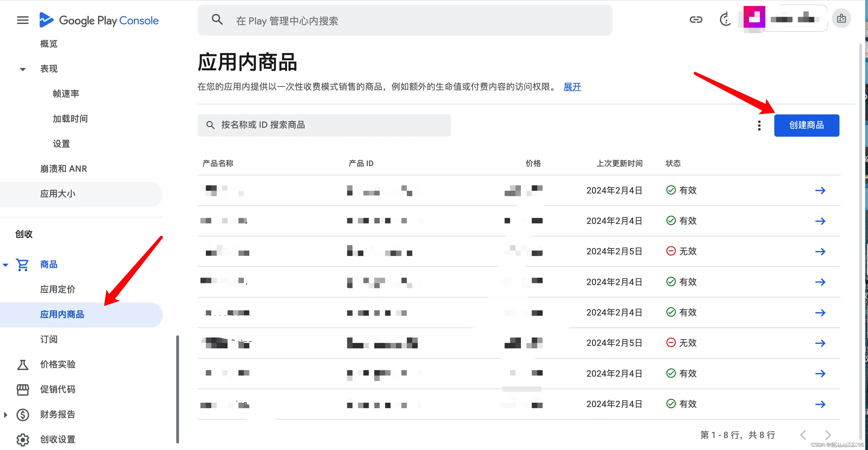Click the link/chain icon in top bar
The width and height of the screenshot is (868, 450).
coord(696,20)
